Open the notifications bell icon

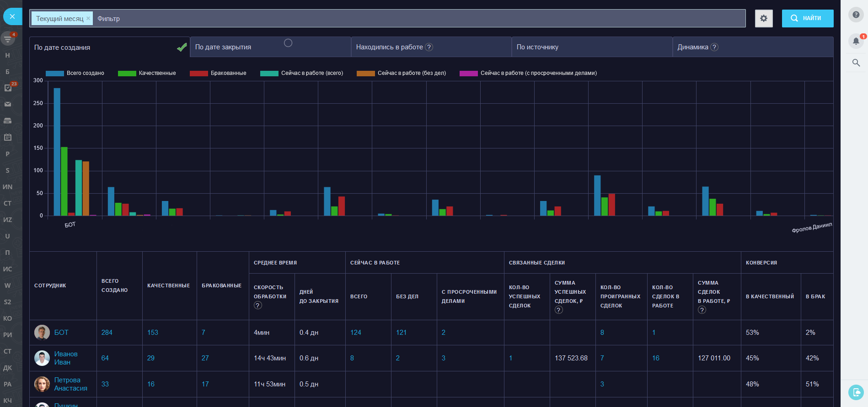click(856, 41)
